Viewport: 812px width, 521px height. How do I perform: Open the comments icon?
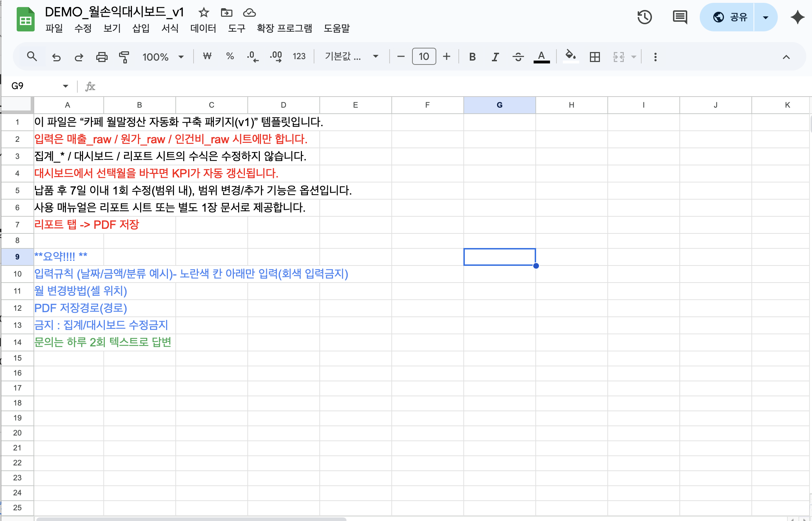click(x=680, y=17)
